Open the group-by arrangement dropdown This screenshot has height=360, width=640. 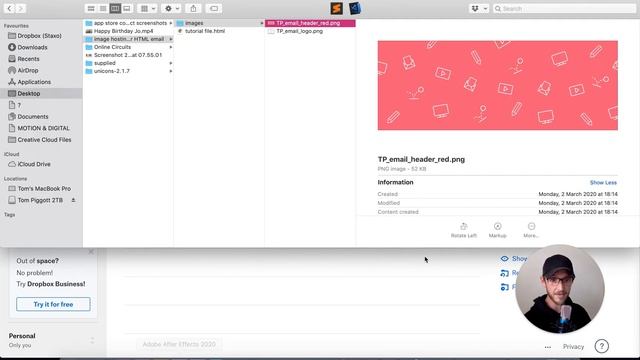pyautogui.click(x=148, y=8)
